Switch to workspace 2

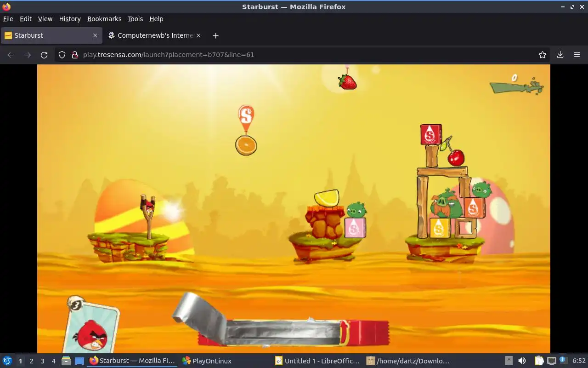pos(31,361)
